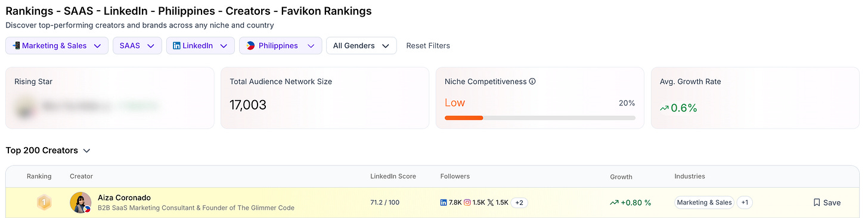Open Aiza Coronado's profile name link
The width and height of the screenshot is (868, 218).
click(124, 197)
